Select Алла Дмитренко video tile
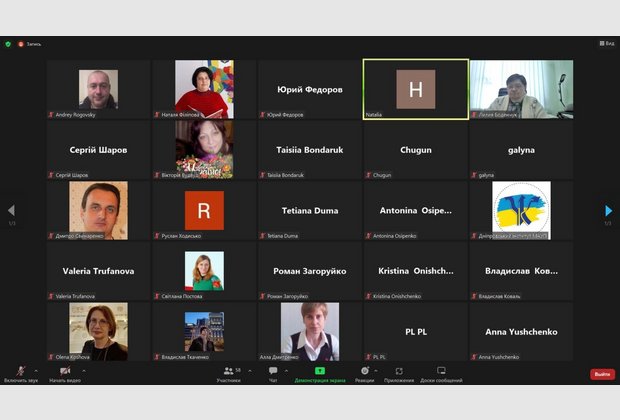 tap(310, 331)
